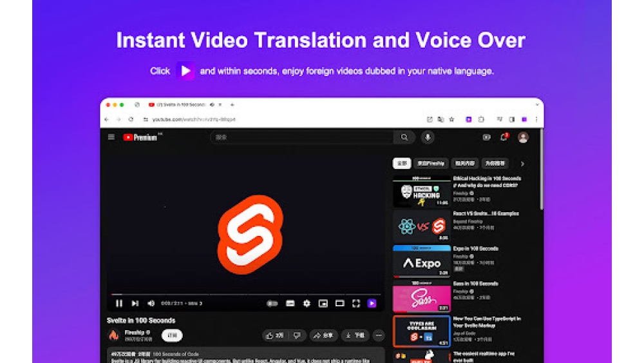
Task: Click the purple extension icon in toolbar
Action: [469, 119]
